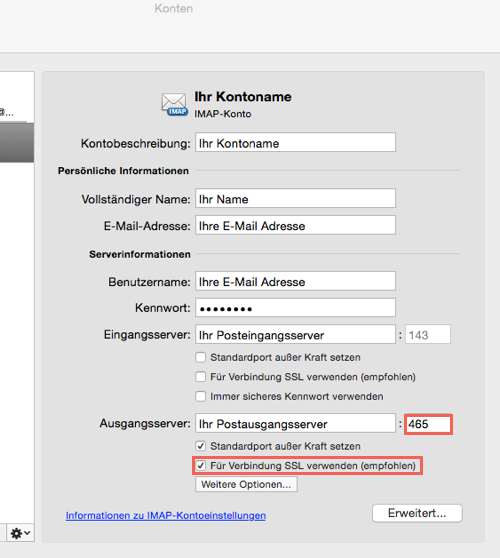Viewport: 500px width, 558px height.
Task: Check Immer sicheres Kennwort verwenden
Action: coord(201,396)
